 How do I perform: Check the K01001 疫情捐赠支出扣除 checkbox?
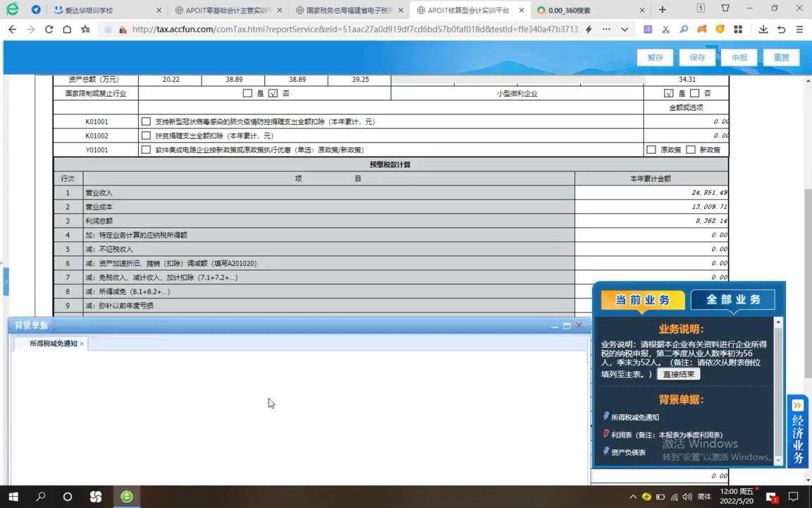pos(146,121)
